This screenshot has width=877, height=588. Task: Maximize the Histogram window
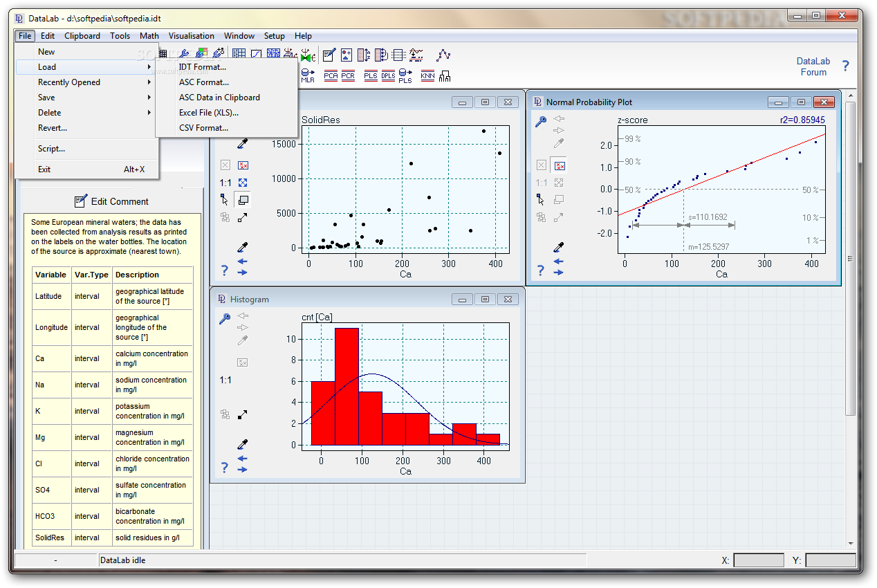pyautogui.click(x=486, y=299)
